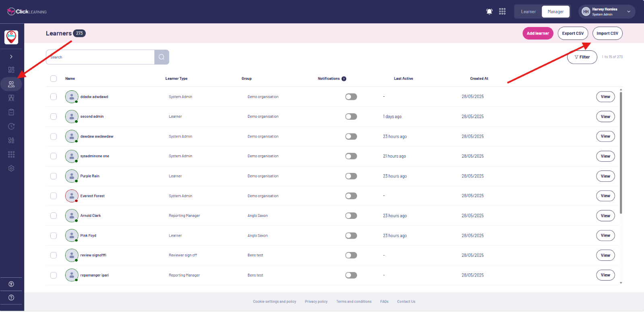Click avatar of Pink Foyd
644x312 pixels.
point(72,235)
